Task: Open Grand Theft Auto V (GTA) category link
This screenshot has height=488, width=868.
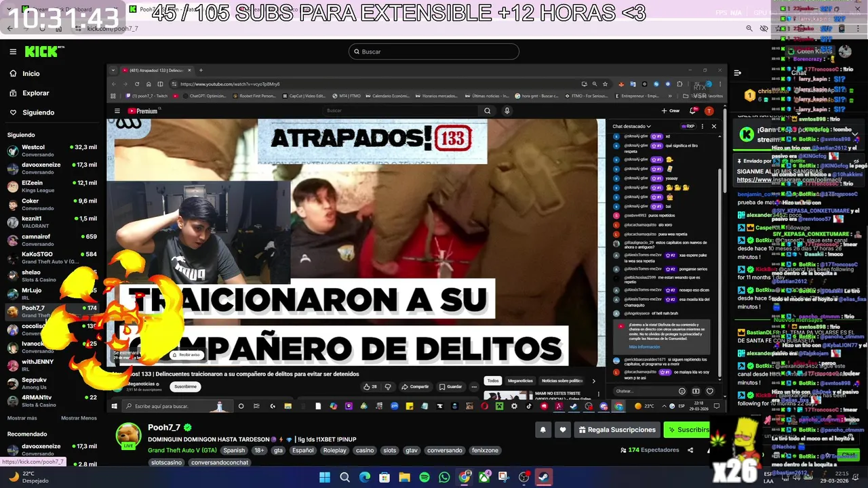Action: (182, 450)
